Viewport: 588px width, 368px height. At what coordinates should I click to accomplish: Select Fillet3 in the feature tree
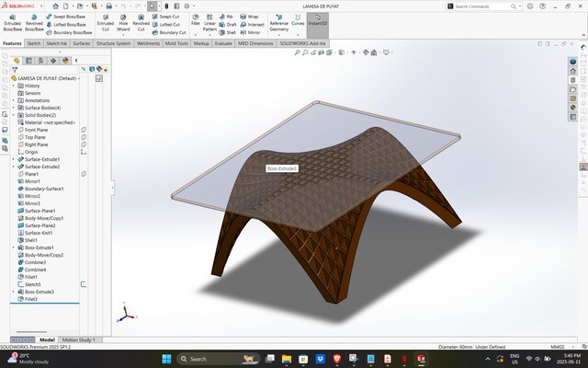coord(31,299)
